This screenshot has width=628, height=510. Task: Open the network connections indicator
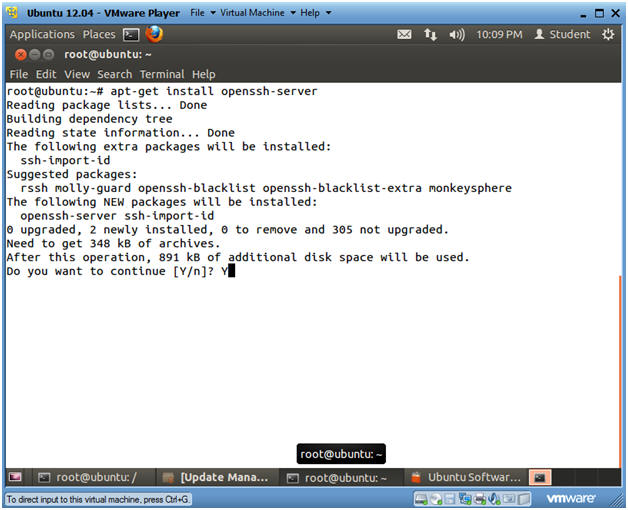[x=430, y=34]
